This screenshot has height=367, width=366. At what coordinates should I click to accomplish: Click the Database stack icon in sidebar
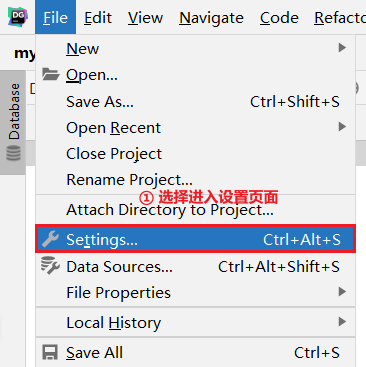click(14, 153)
